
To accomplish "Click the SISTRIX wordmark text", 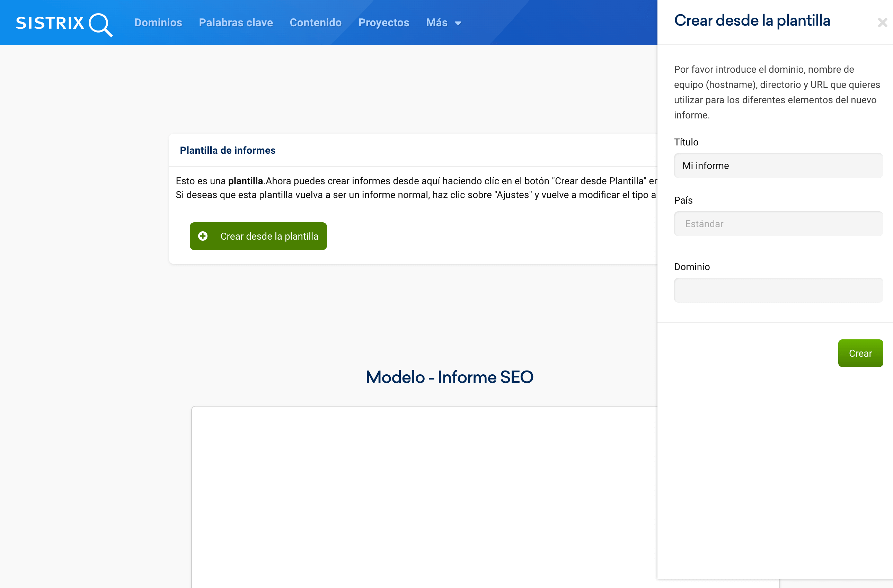I will coord(50,23).
